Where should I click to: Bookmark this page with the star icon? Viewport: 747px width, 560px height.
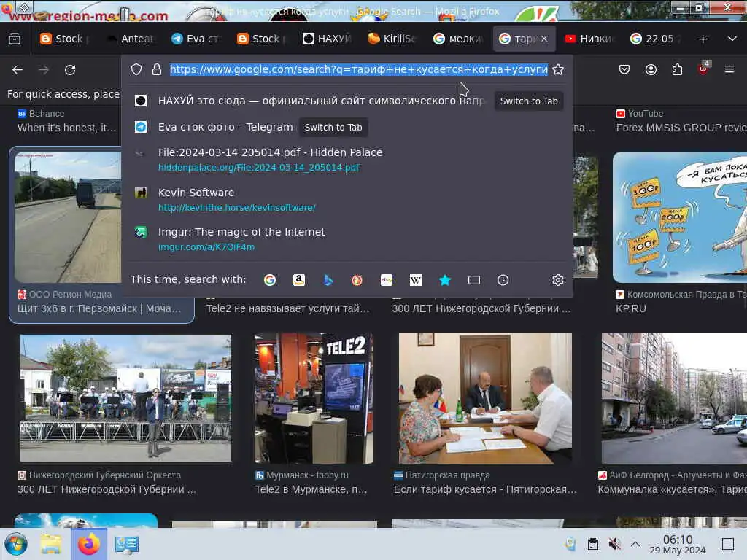click(558, 69)
